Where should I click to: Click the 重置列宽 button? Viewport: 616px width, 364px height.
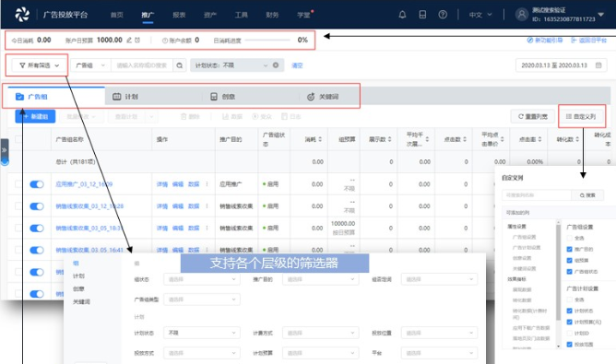(x=532, y=117)
